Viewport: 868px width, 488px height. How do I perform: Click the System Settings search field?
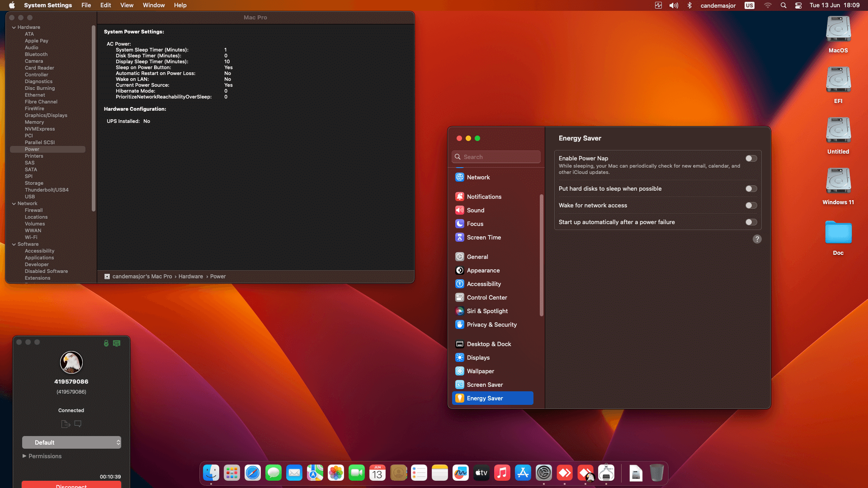pos(496,157)
